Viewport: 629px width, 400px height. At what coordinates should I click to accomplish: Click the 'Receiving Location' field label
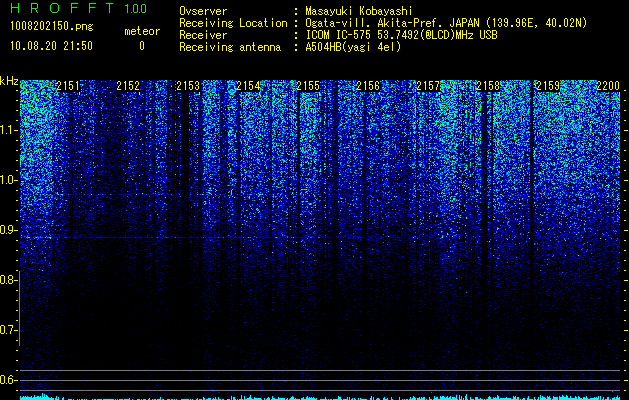[x=233, y=23]
